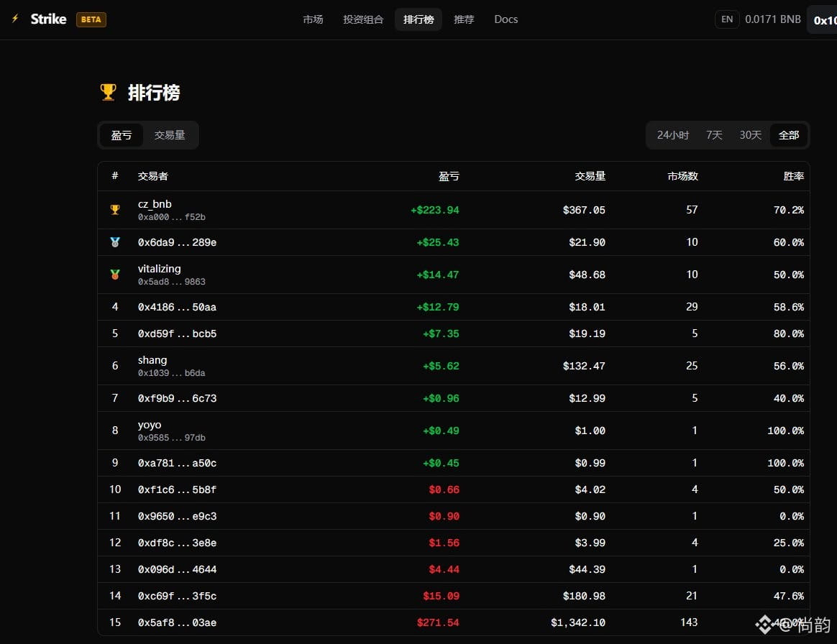Click the silver medal icon beside 0x6da9...289e
Screen dimensions: 837x644
point(115,242)
